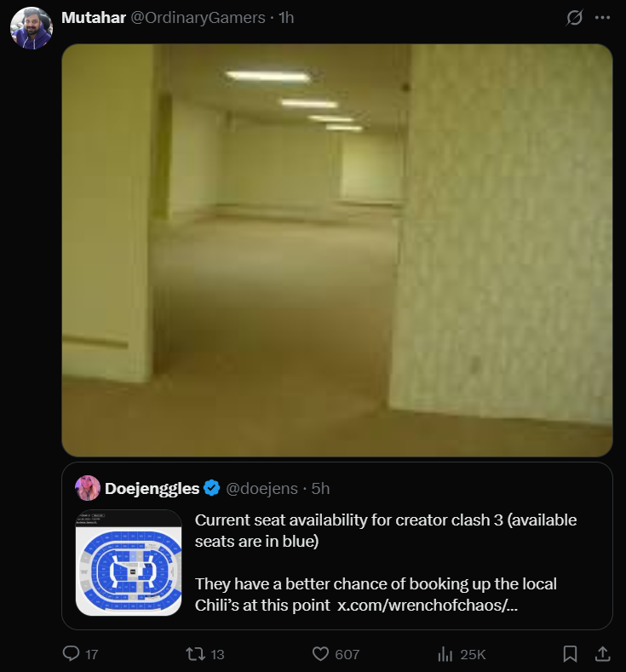Click the 1h timestamp of the post
Screen dimensions: 626x672
[x=286, y=18]
